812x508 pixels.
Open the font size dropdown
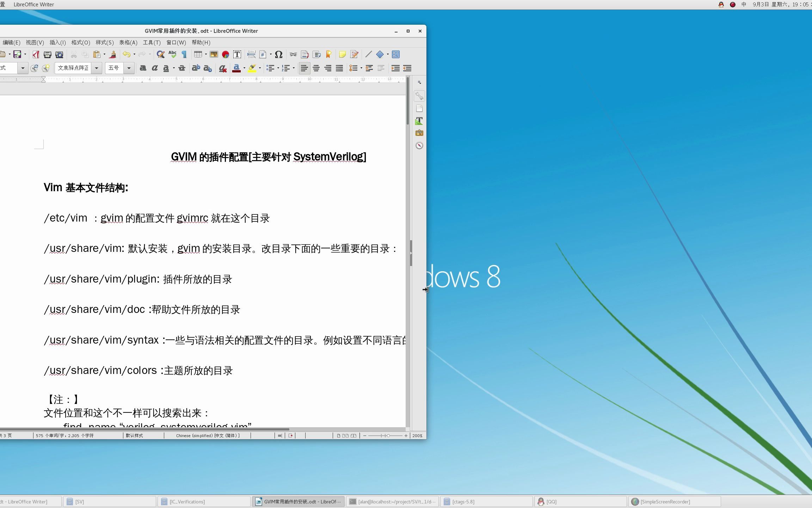click(129, 68)
